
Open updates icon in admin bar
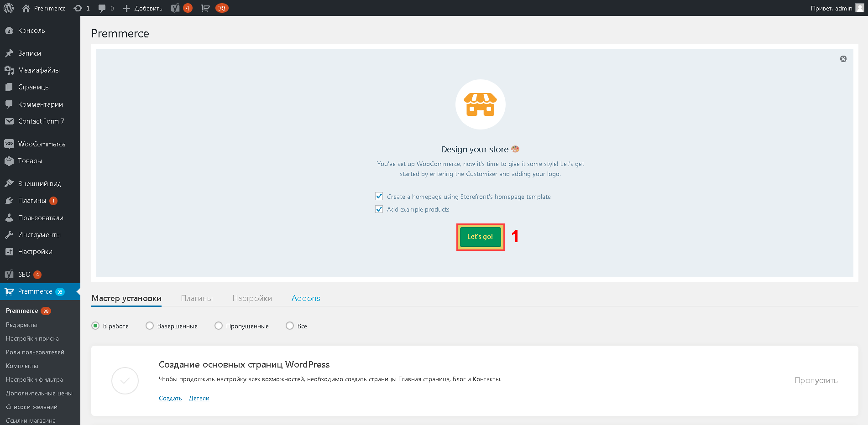click(x=78, y=8)
